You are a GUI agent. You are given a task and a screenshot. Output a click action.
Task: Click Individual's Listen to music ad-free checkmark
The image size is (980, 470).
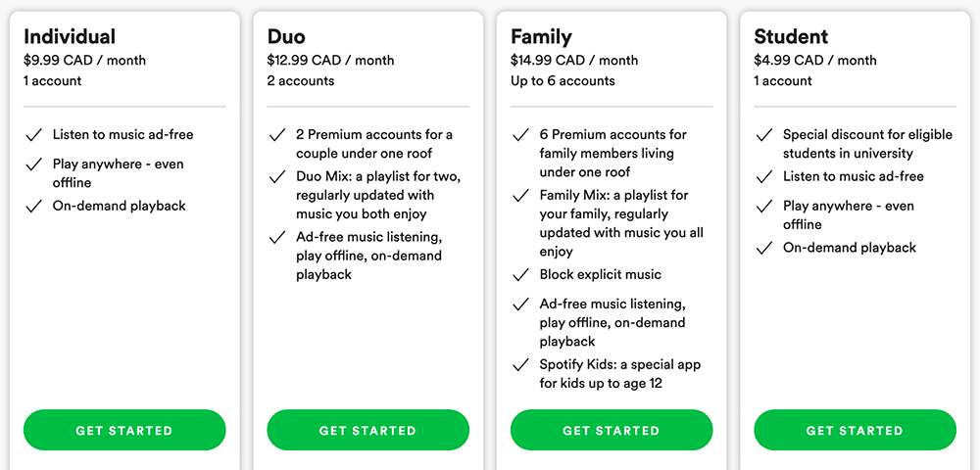(x=33, y=135)
